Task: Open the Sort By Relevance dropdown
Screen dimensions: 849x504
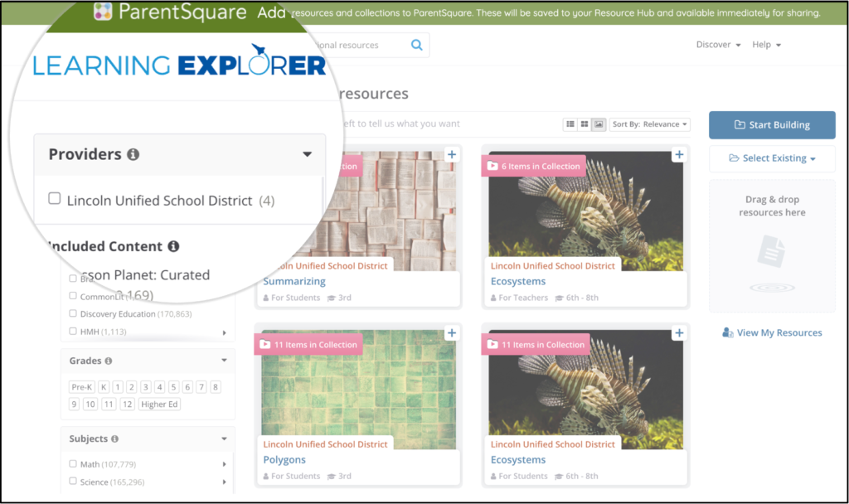Action: point(650,124)
